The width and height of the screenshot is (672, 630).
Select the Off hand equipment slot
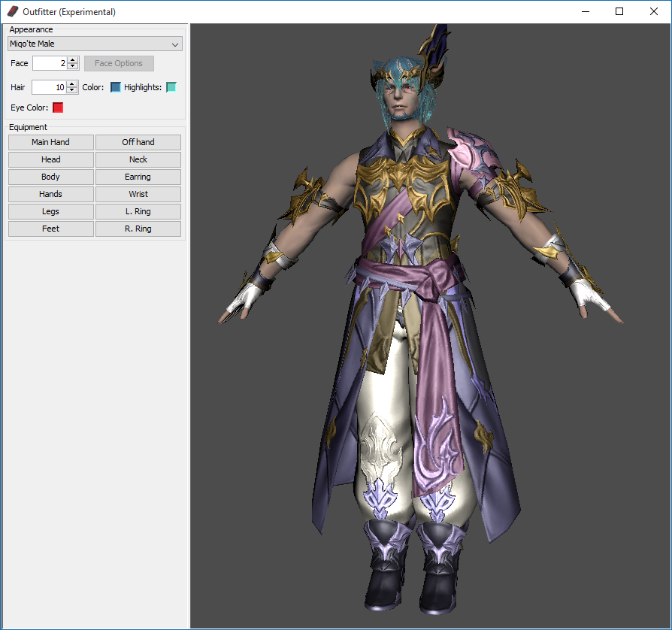(138, 142)
